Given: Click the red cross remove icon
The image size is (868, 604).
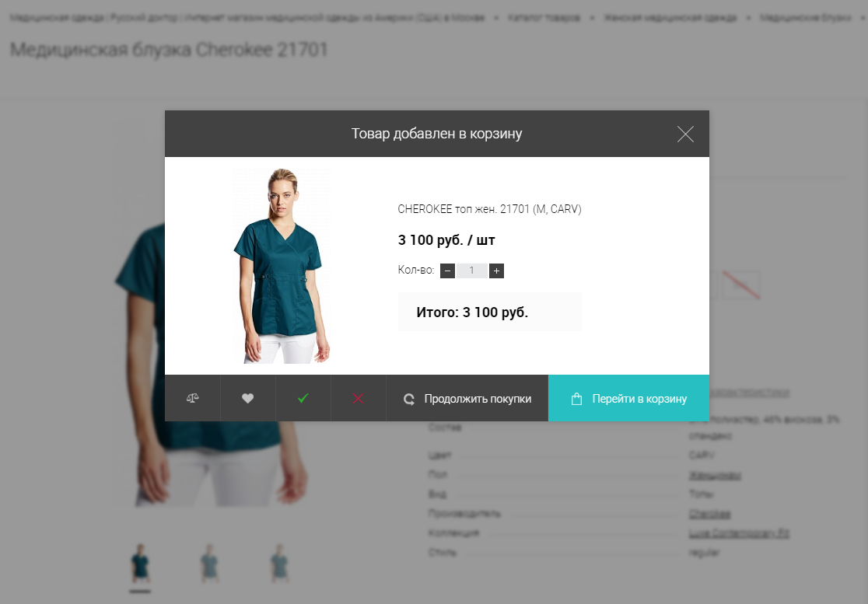Looking at the screenshot, I should [358, 398].
